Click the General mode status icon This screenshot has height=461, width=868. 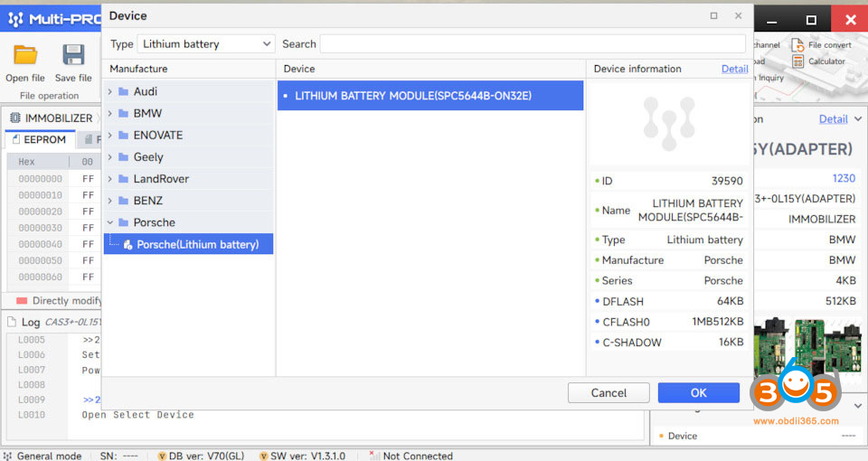click(8, 456)
